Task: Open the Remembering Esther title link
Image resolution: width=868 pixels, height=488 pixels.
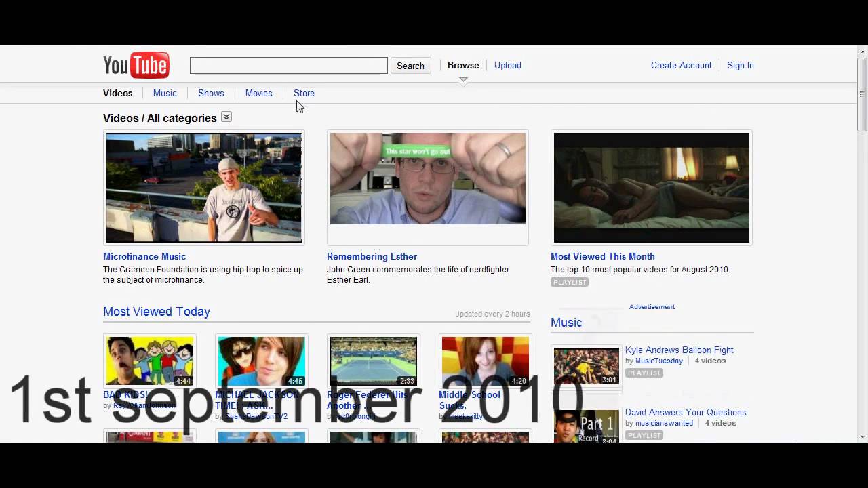Action: click(x=372, y=256)
